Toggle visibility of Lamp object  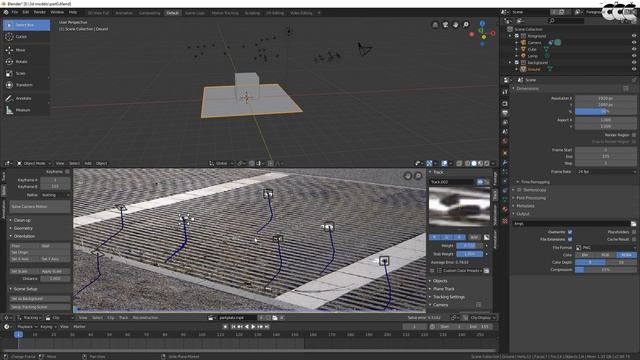click(634, 56)
